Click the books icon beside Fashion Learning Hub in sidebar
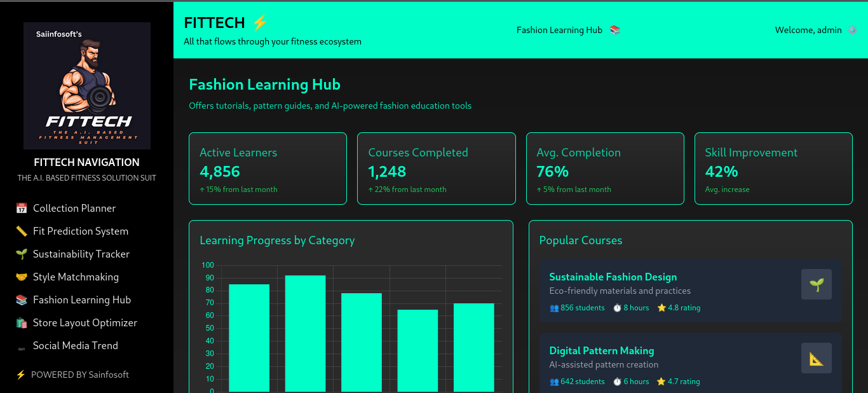This screenshot has width=868, height=393. click(x=22, y=300)
